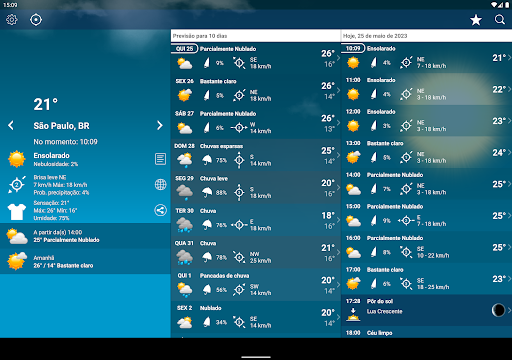Tap the wind compass icon in current conditions
Image resolution: width=512 pixels, height=360 pixels.
[17, 184]
